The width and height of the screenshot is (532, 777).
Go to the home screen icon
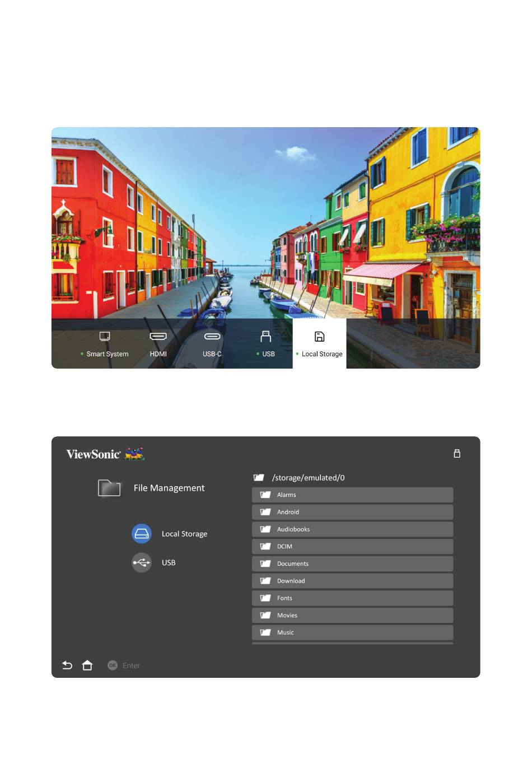[x=87, y=665]
